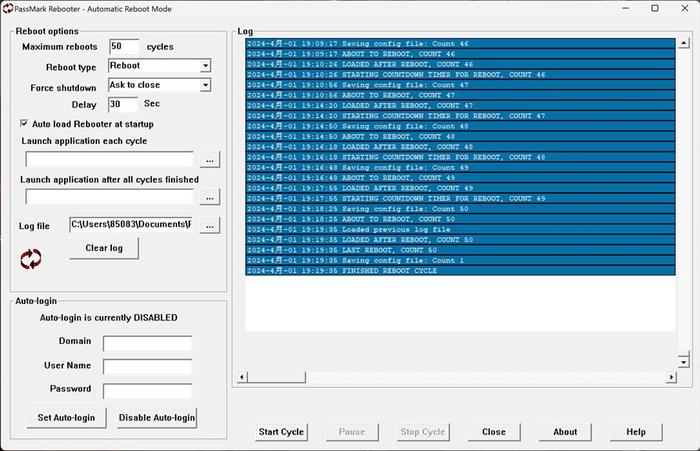Select log line ABOUT TO REBOOT, COUNT 48
The height and width of the screenshot is (451, 700).
point(460,137)
